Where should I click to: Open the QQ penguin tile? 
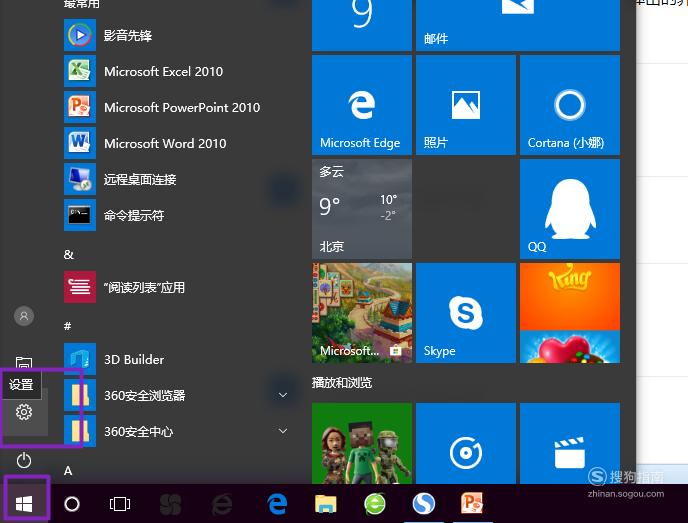pos(570,209)
